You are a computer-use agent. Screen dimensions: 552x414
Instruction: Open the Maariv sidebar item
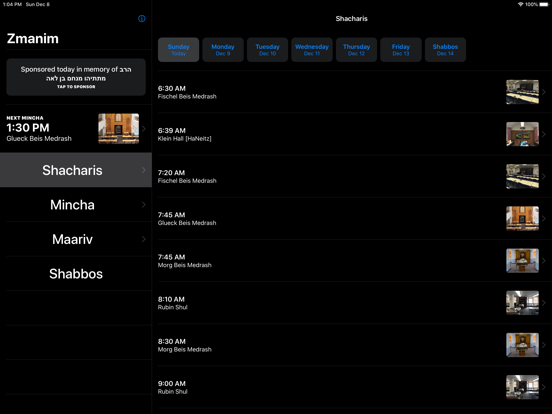point(76,239)
